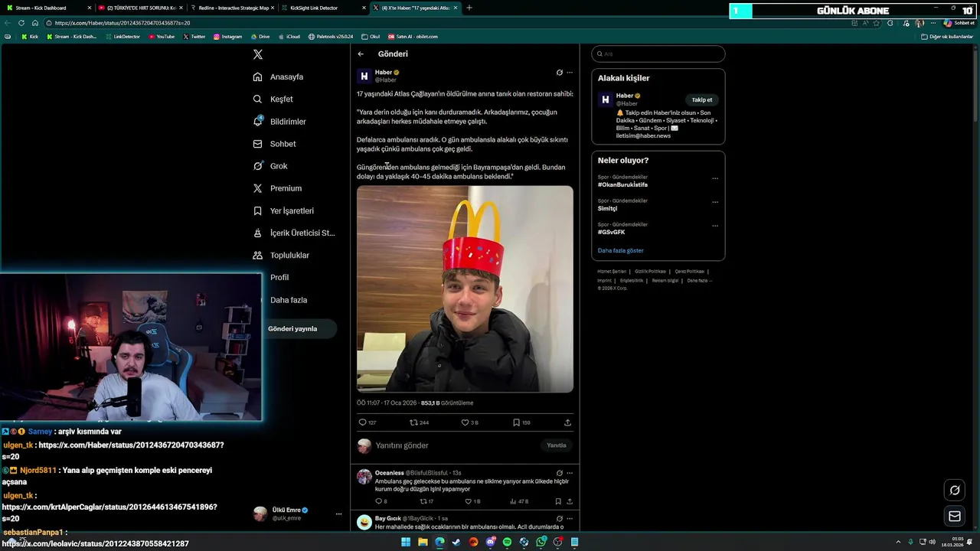Open the Diğer sık kullanılanlar folder

tap(946, 37)
